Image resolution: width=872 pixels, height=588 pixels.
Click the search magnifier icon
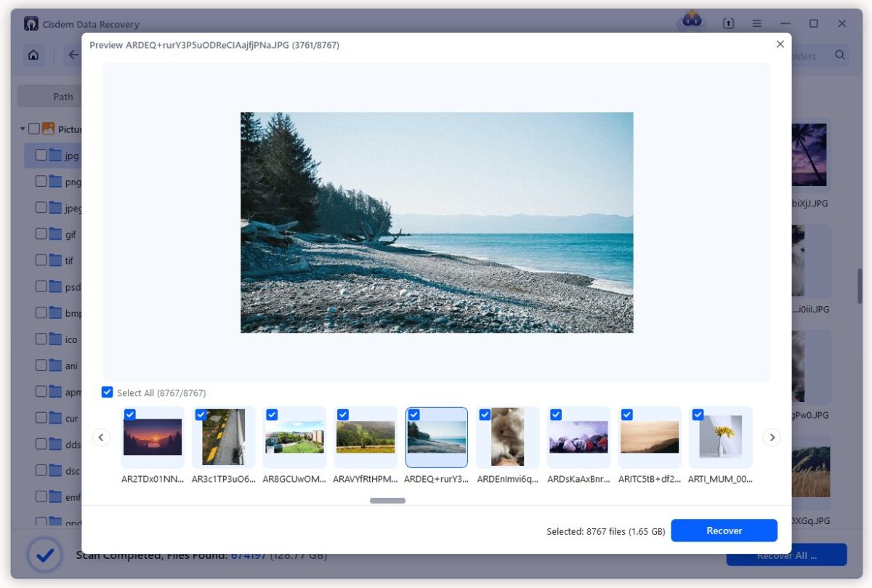pyautogui.click(x=840, y=55)
